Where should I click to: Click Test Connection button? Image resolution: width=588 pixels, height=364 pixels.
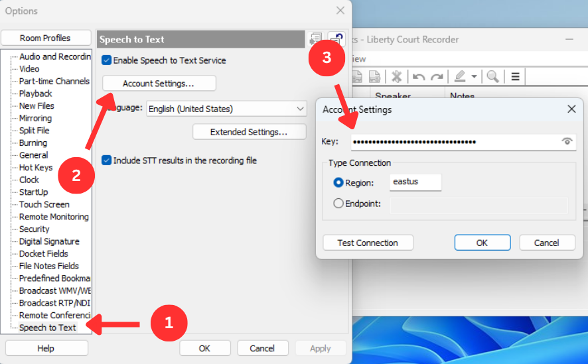(368, 243)
